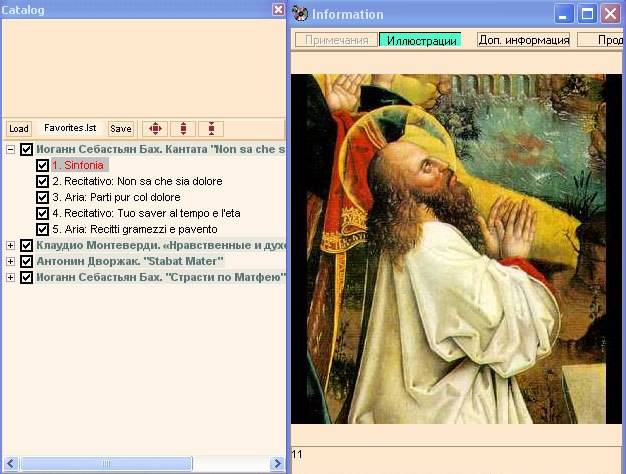The height and width of the screenshot is (474, 626).
Task: Switch to the Иллюстрации tab
Action: [x=421, y=40]
